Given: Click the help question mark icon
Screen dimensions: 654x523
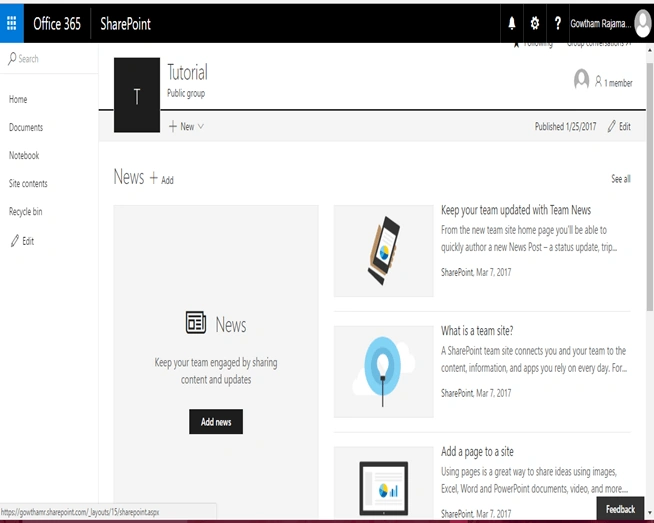Looking at the screenshot, I should (x=558, y=23).
